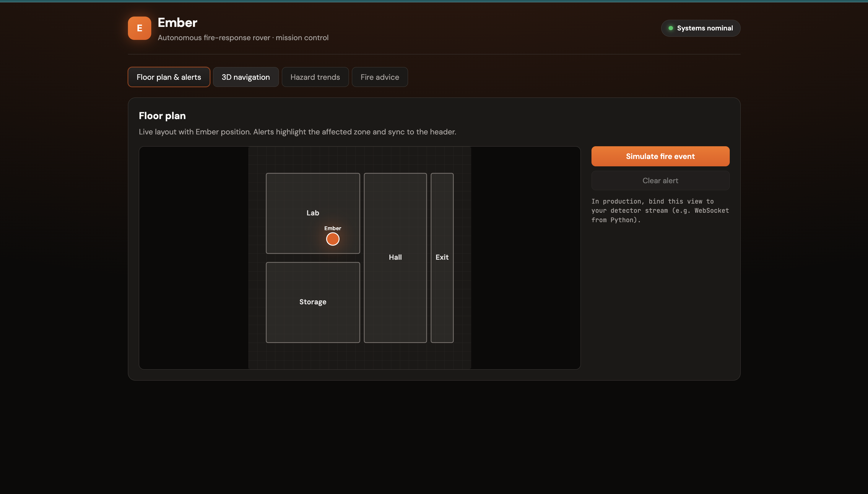This screenshot has height=494, width=868.
Task: Click the Clear alert button
Action: (660, 181)
